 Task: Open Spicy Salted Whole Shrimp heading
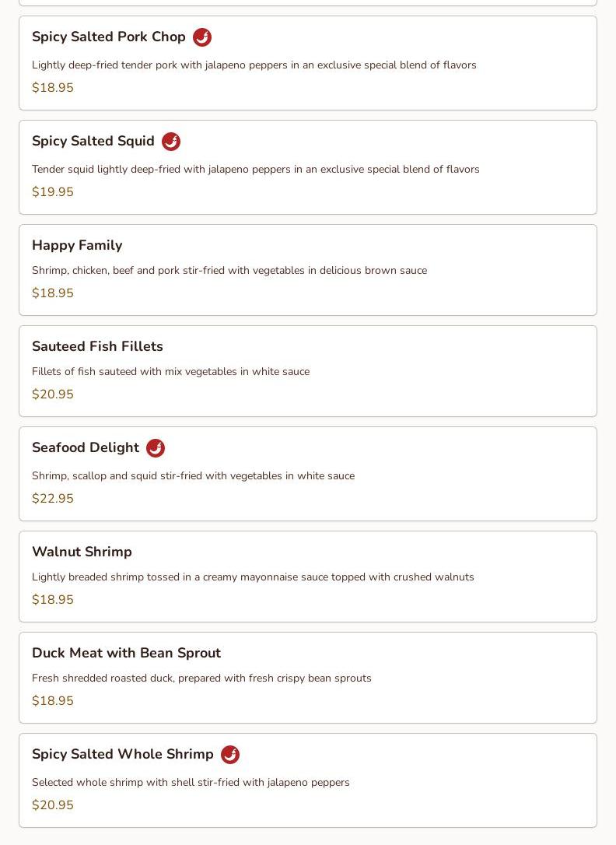click(123, 755)
